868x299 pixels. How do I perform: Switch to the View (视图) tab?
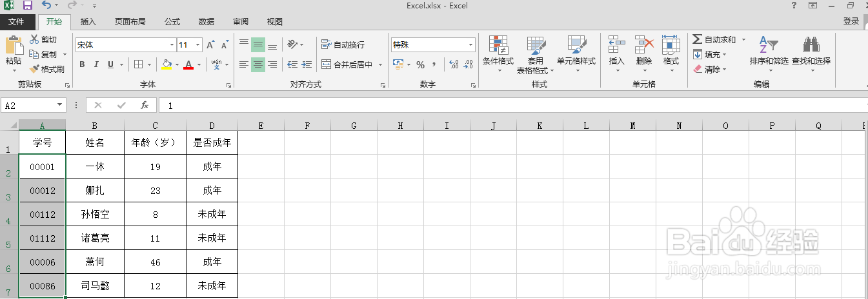tap(275, 21)
